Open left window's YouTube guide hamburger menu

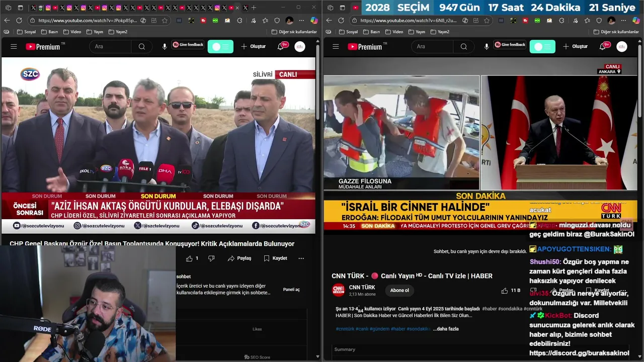point(14,47)
